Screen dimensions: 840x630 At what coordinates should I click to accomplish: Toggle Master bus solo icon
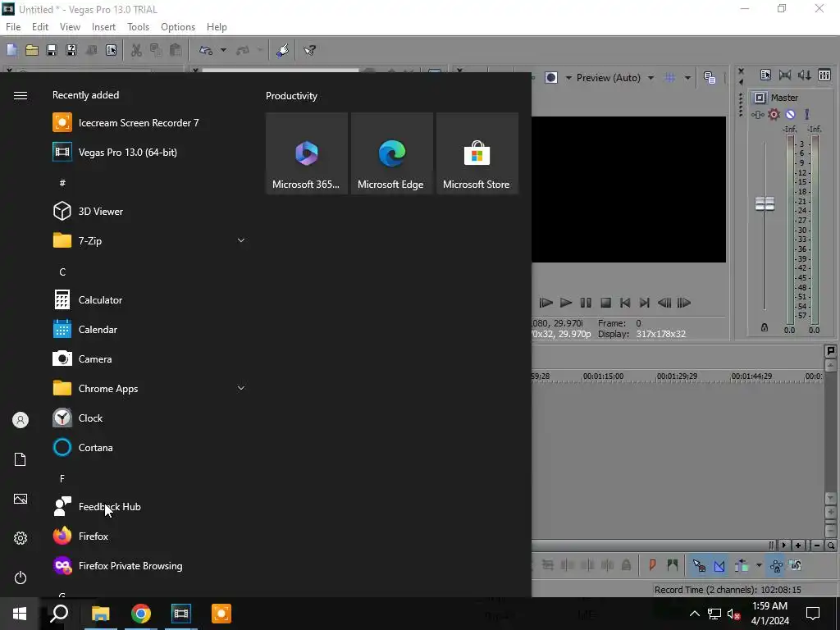[x=807, y=114]
